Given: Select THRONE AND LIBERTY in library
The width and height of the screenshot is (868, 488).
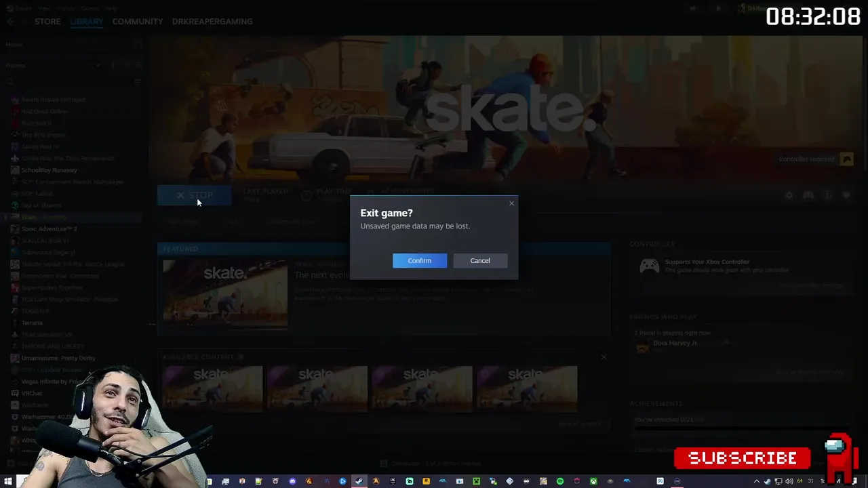Looking at the screenshot, I should point(52,346).
